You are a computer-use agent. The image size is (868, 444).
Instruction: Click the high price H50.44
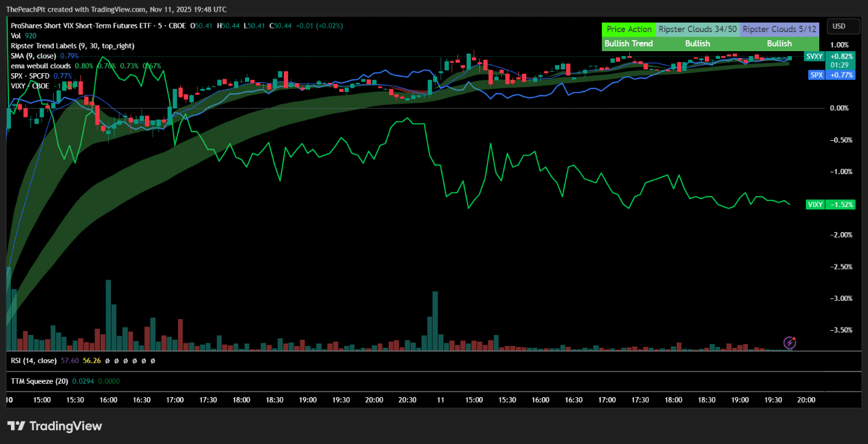(228, 26)
